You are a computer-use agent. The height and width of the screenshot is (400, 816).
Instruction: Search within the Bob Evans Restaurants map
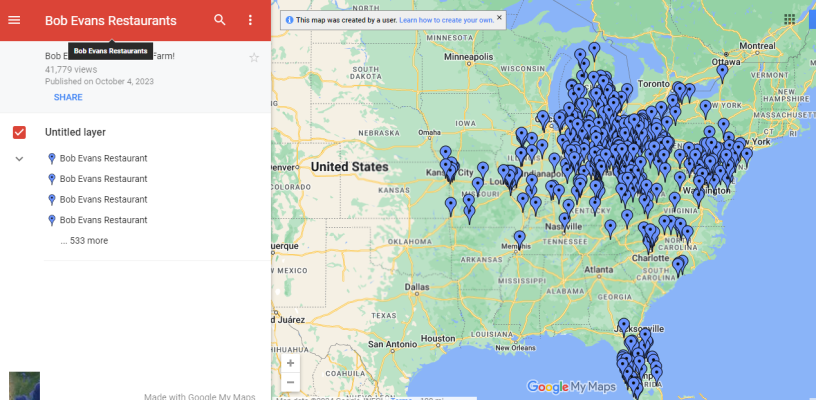click(220, 20)
